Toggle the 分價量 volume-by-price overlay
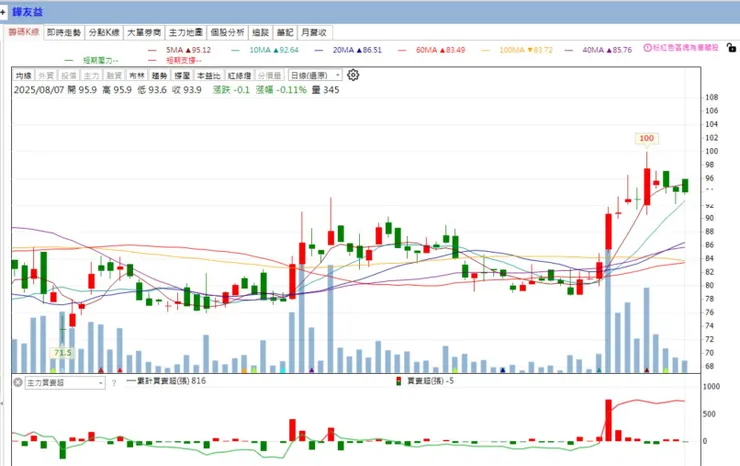Screen dimensions: 740x466 [269, 76]
